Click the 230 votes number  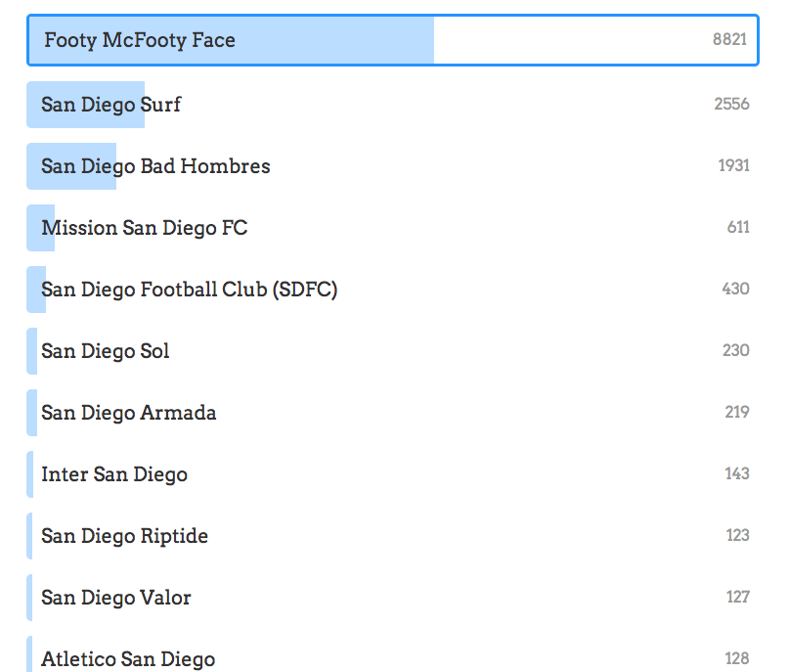(735, 351)
